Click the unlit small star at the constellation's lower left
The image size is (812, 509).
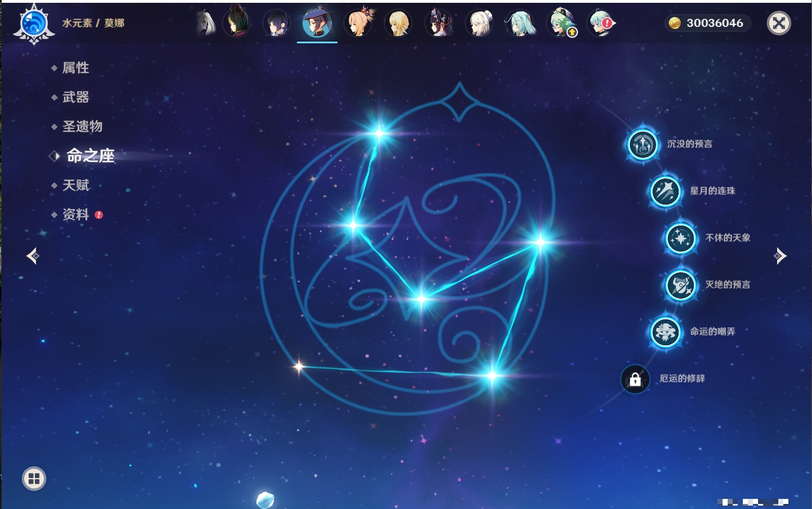[299, 367]
